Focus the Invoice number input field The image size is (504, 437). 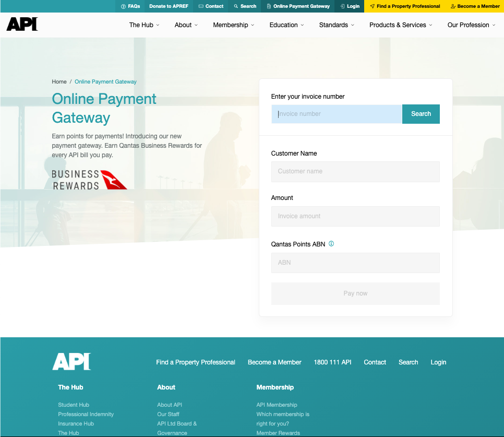[x=337, y=114]
